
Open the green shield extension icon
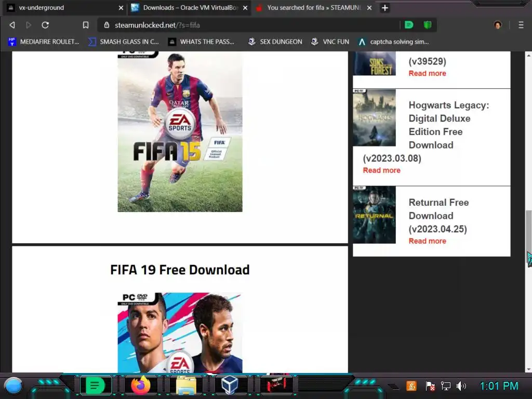click(x=427, y=25)
